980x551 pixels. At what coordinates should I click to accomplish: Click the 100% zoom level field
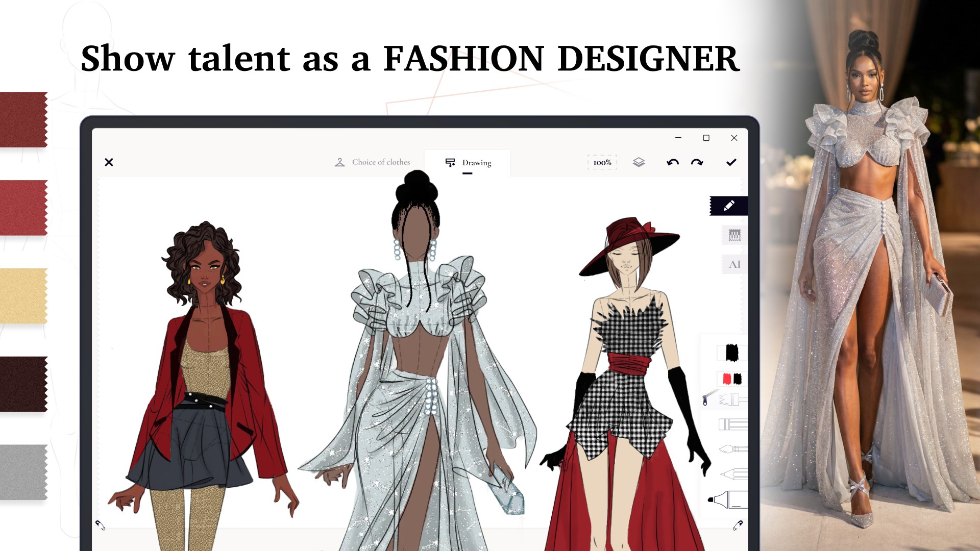click(x=602, y=162)
